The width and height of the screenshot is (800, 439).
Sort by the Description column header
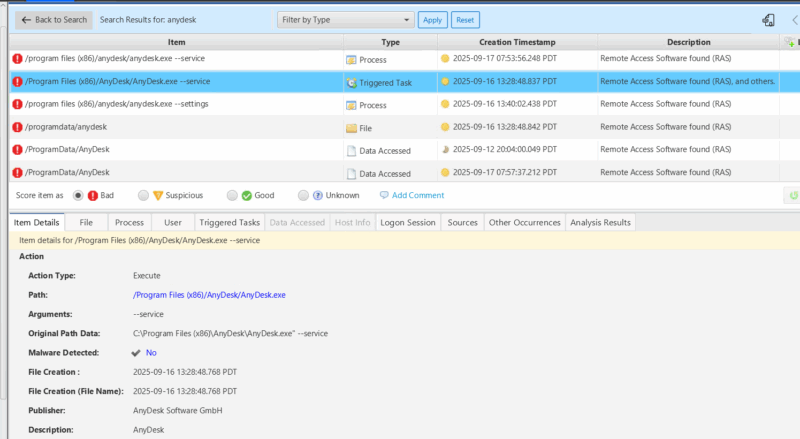(688, 42)
